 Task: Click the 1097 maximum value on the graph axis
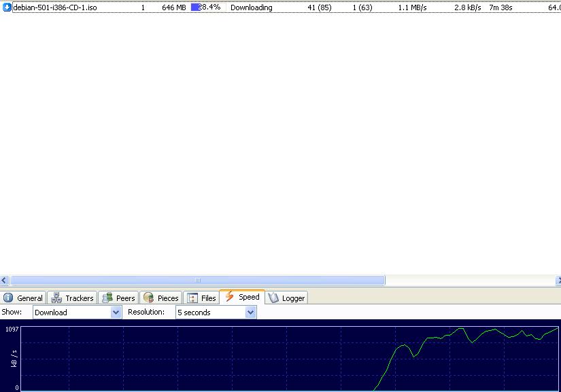12,329
